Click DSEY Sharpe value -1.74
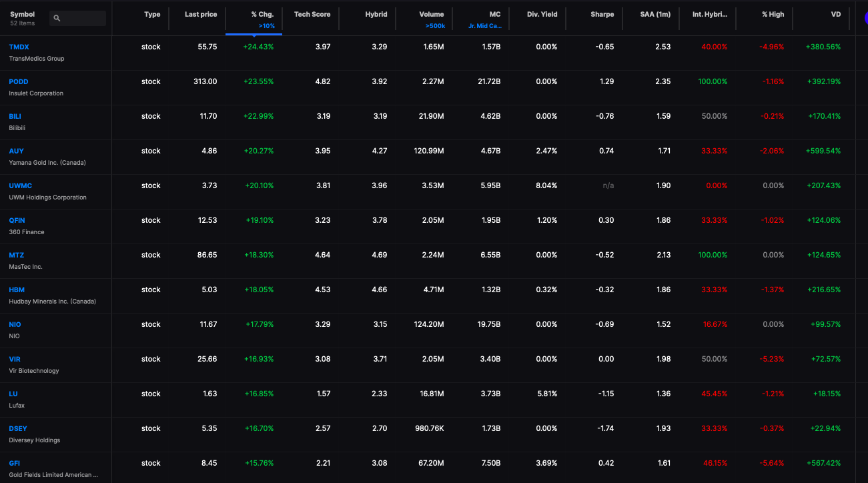This screenshot has width=868, height=483. [606, 428]
